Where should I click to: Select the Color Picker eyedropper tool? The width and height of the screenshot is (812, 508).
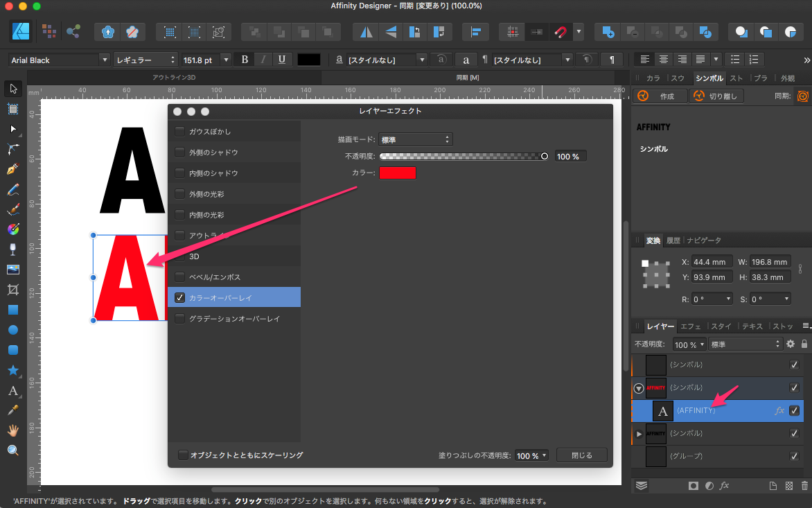tap(13, 410)
